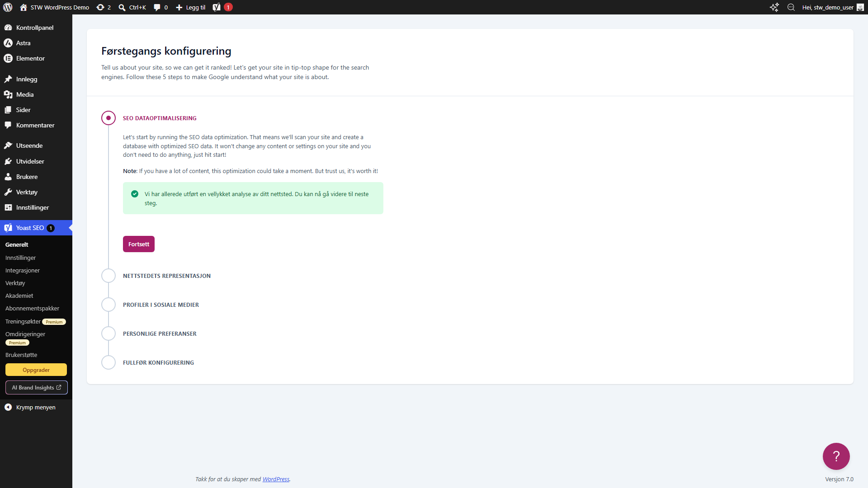Click the Media icon in sidebar

pos(8,94)
